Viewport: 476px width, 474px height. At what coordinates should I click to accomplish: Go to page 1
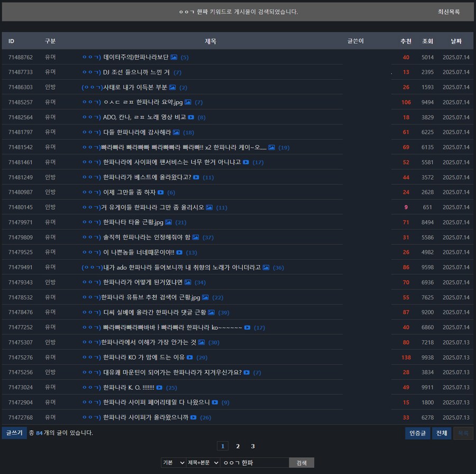223,446
